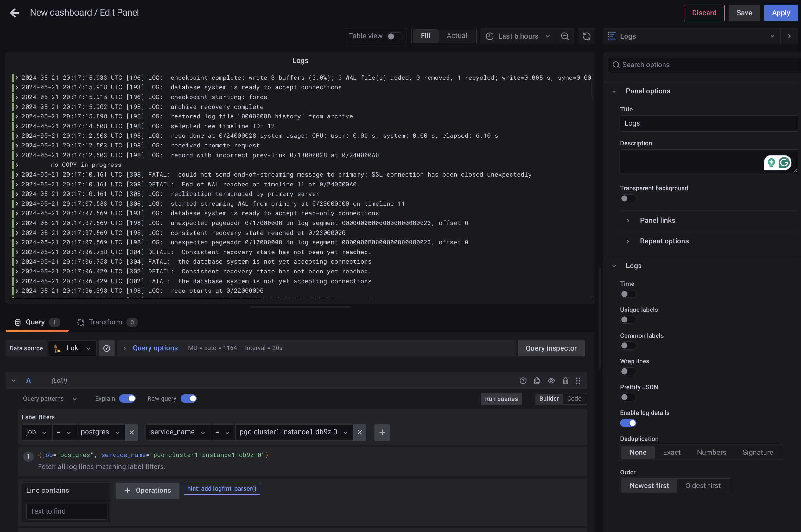Duplicate query A with copy icon

[x=537, y=381]
